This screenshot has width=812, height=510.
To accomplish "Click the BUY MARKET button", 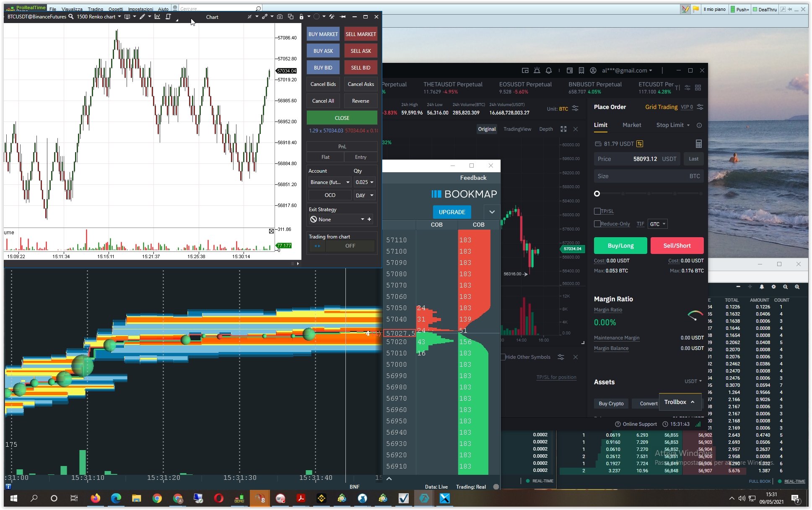I will [x=323, y=34].
